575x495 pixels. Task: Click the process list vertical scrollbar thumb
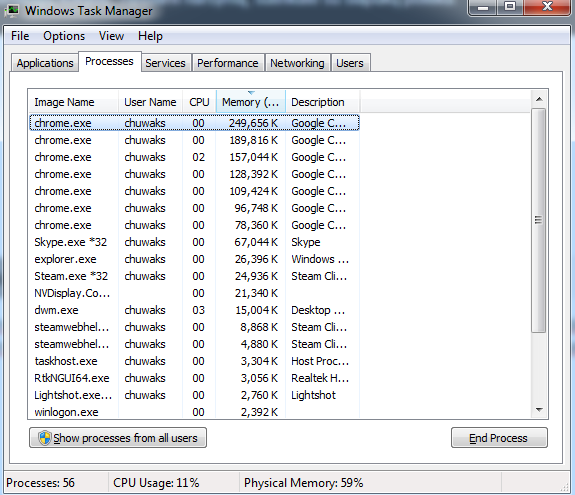tap(538, 220)
